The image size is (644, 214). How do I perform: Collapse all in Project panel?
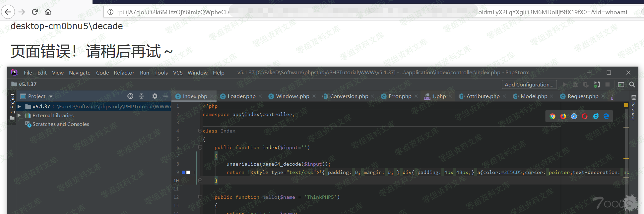(141, 96)
